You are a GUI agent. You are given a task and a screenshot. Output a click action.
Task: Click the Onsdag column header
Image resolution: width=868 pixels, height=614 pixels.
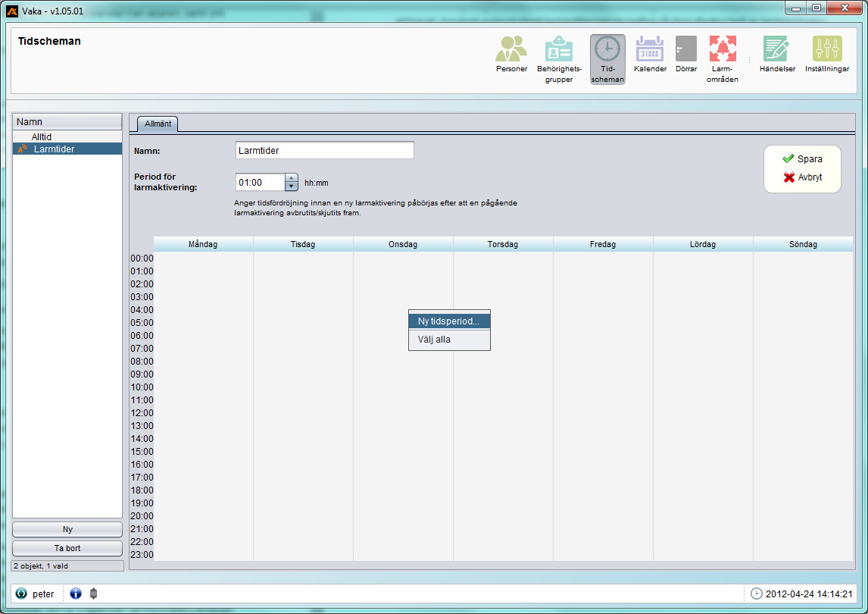coord(403,244)
